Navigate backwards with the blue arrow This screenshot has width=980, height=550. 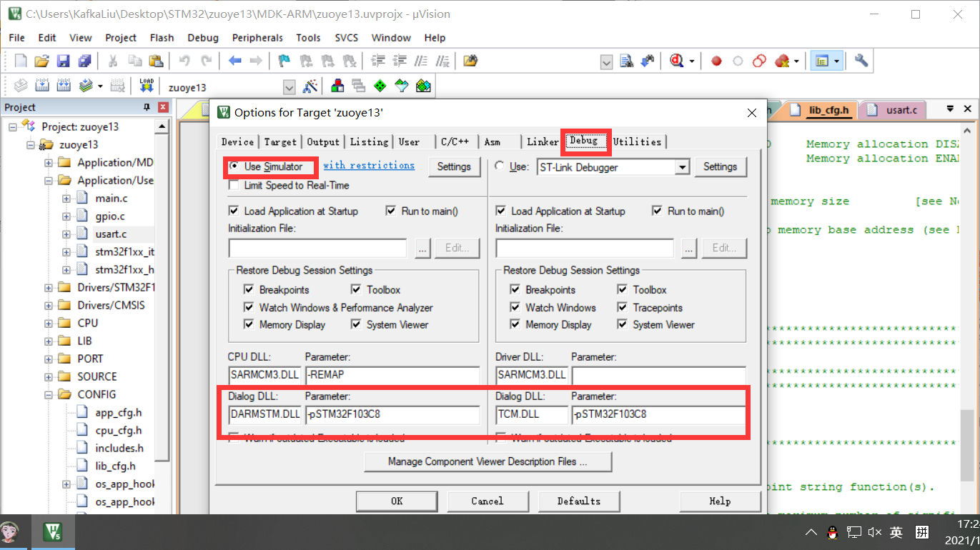(x=234, y=61)
